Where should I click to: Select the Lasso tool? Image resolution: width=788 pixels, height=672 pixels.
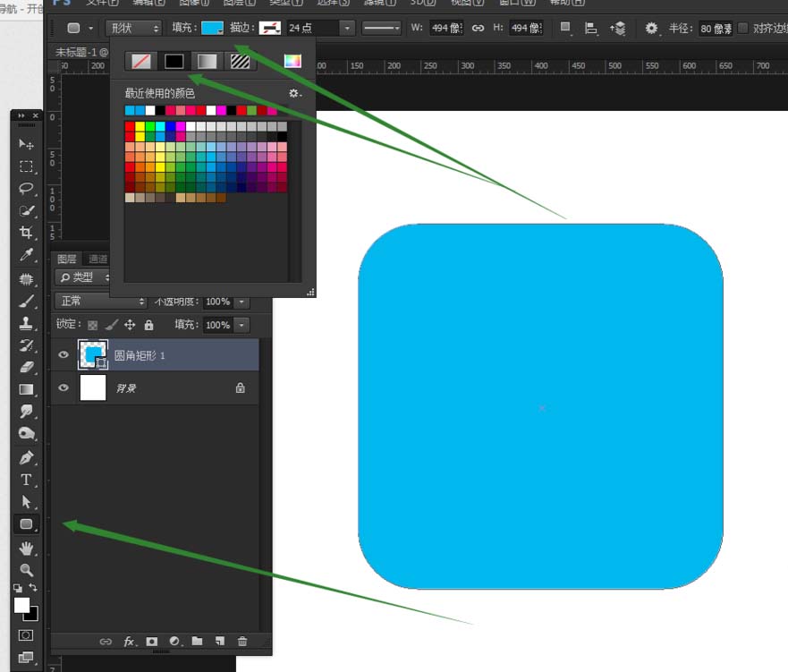(26, 189)
